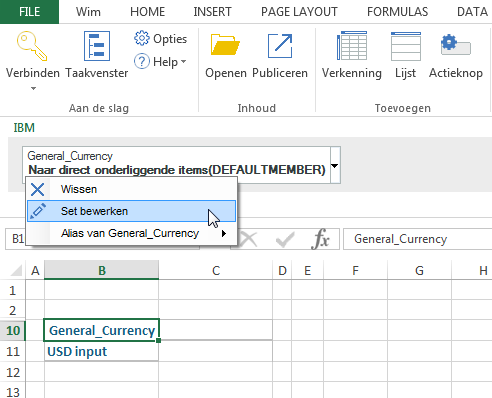Select row 2 header
The width and height of the screenshot is (492, 398).
pos(13,310)
